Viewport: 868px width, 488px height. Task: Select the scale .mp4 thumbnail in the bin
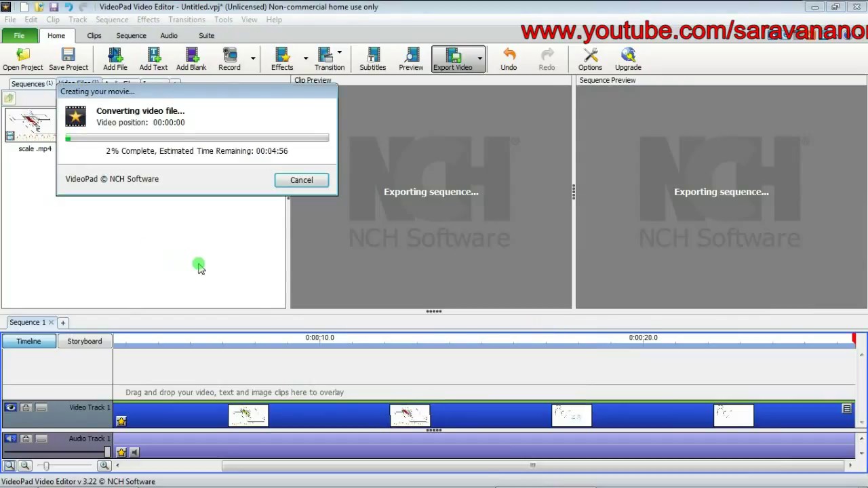click(30, 125)
